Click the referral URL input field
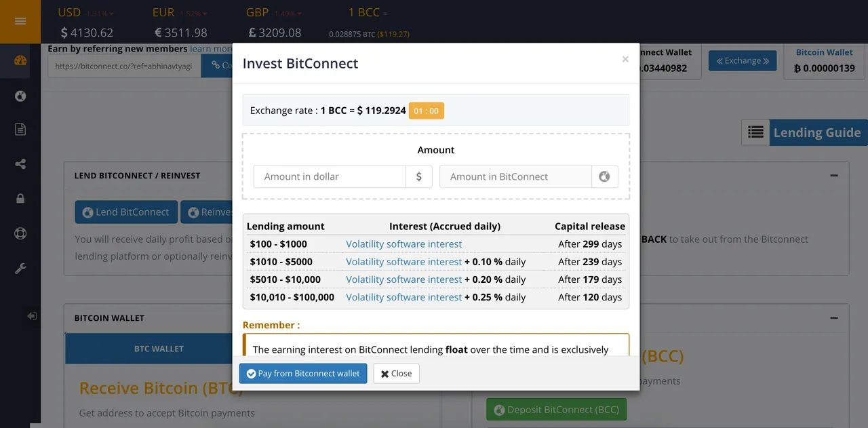868x428 pixels. [x=124, y=66]
